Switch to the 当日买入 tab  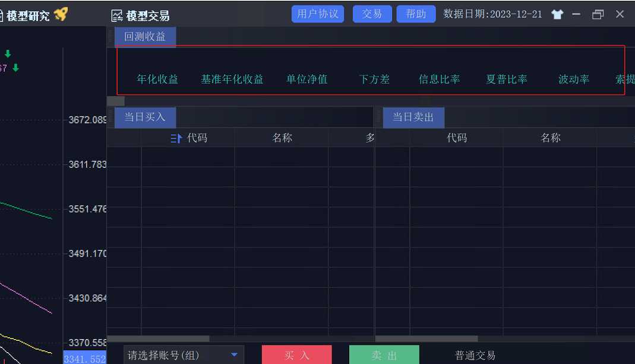pyautogui.click(x=145, y=118)
